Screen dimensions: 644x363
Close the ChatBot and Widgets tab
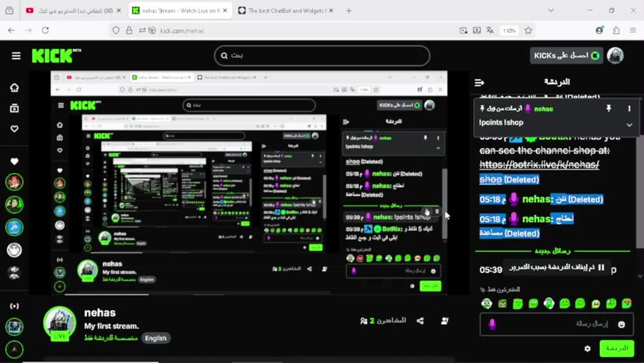point(331,11)
